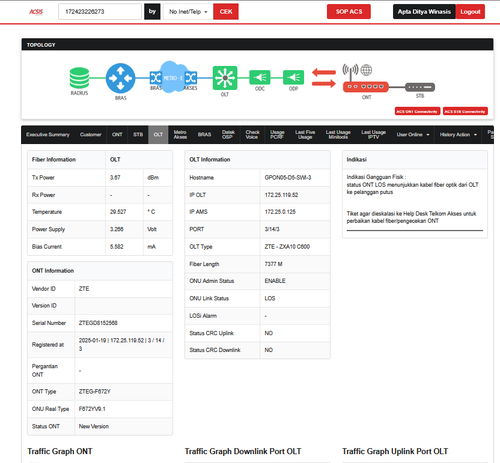Screen dimensions: 500x463
Task: Open the Check Voice tab
Action: (252, 135)
